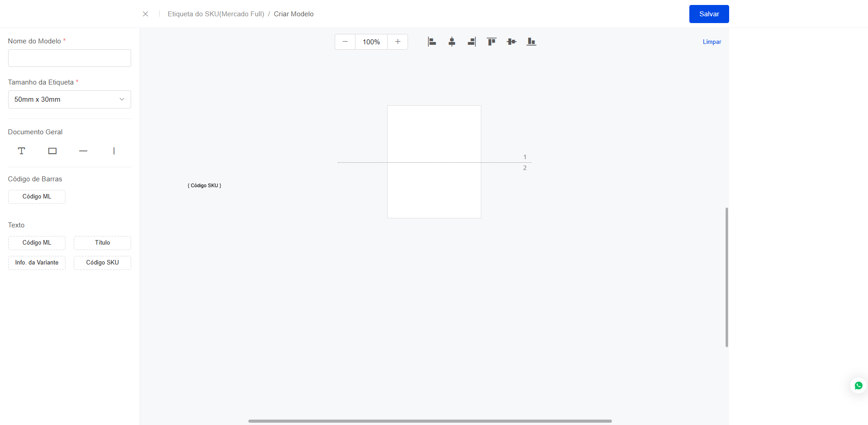Select the { Código SKU } canvas element
Image resolution: width=868 pixels, height=425 pixels.
pyautogui.click(x=204, y=185)
